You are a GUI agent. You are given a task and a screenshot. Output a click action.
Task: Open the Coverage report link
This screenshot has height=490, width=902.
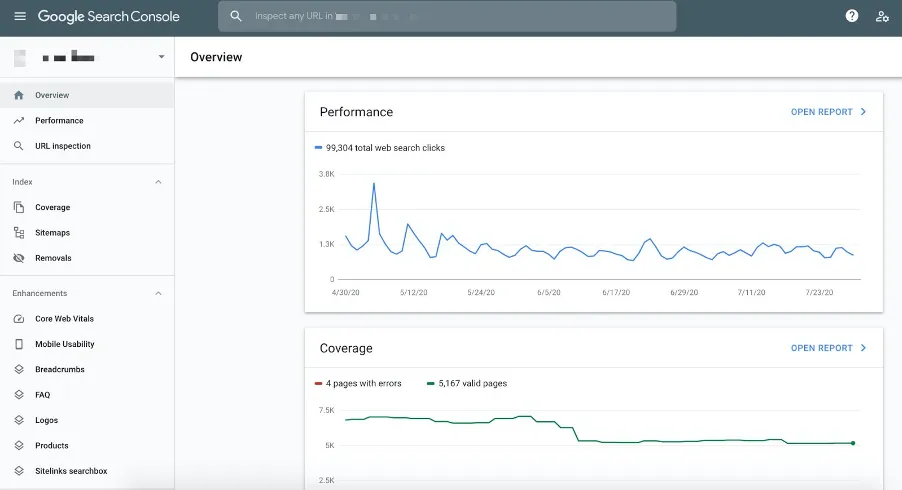(x=828, y=348)
